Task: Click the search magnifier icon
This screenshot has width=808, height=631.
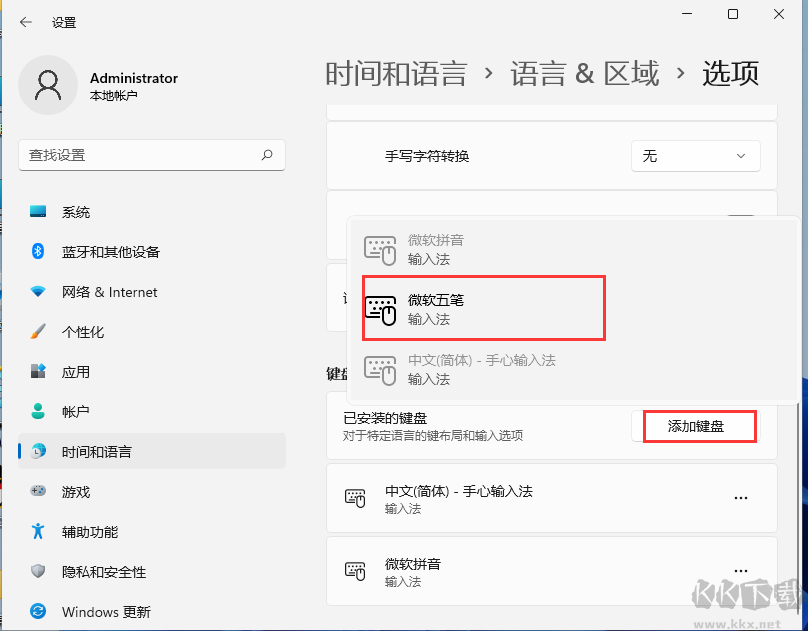Action: tap(267, 155)
